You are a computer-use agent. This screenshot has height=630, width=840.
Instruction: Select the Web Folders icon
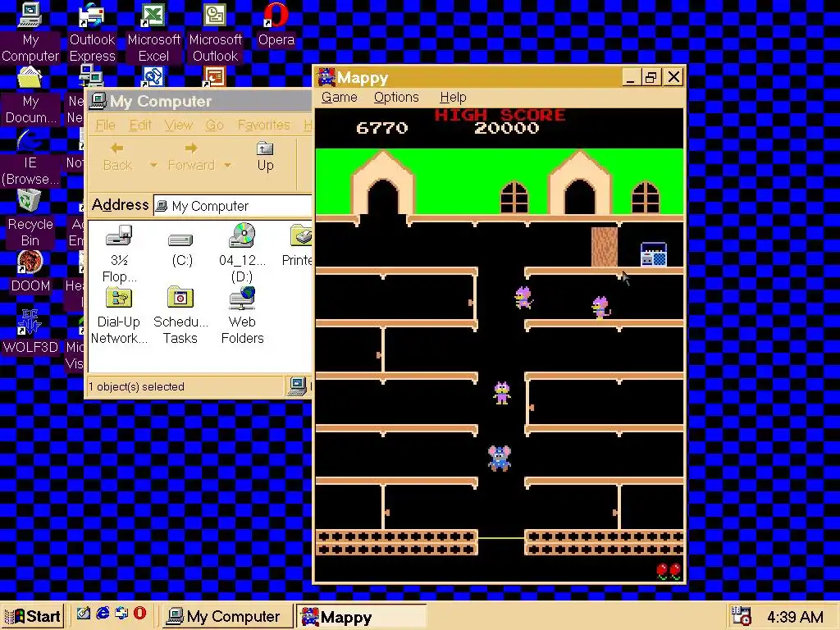tap(242, 316)
